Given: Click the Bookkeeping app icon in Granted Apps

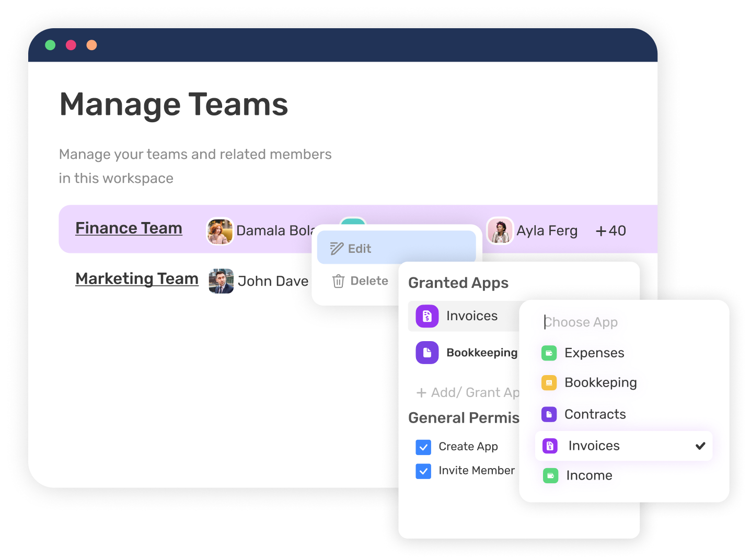Looking at the screenshot, I should click(x=427, y=353).
